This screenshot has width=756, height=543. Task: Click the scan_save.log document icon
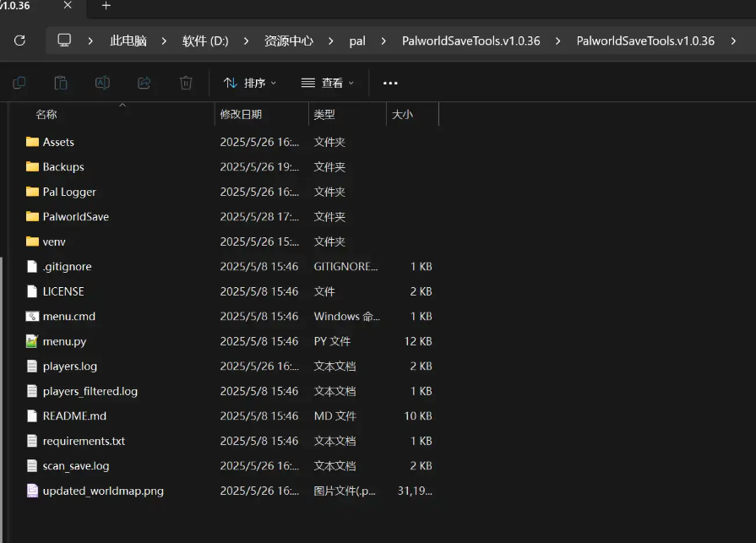pyautogui.click(x=32, y=466)
